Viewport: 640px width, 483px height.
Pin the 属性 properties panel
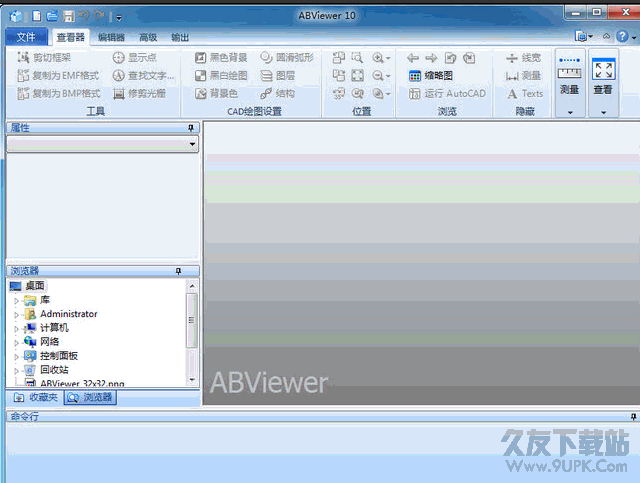(x=191, y=128)
